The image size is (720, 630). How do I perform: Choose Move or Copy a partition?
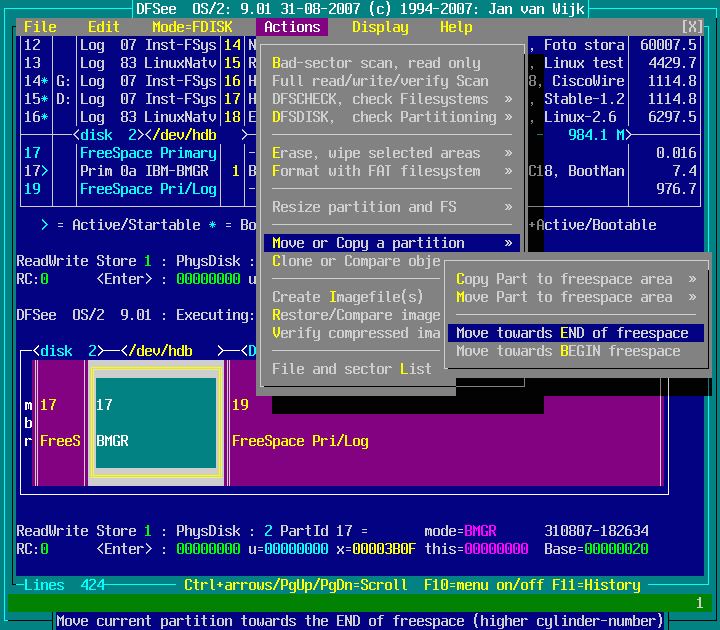coord(390,243)
